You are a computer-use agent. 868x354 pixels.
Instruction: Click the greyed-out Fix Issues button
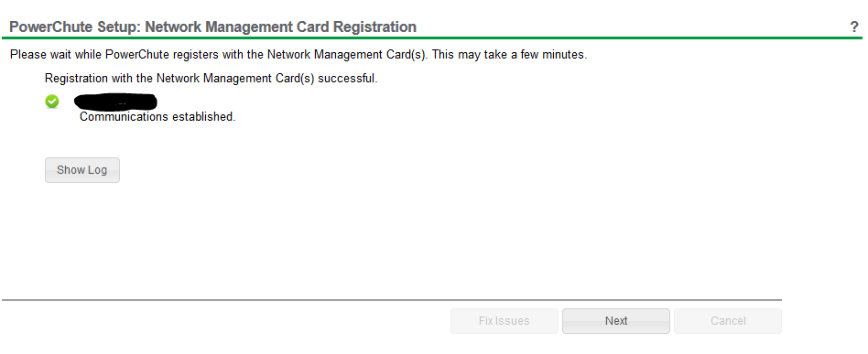505,321
